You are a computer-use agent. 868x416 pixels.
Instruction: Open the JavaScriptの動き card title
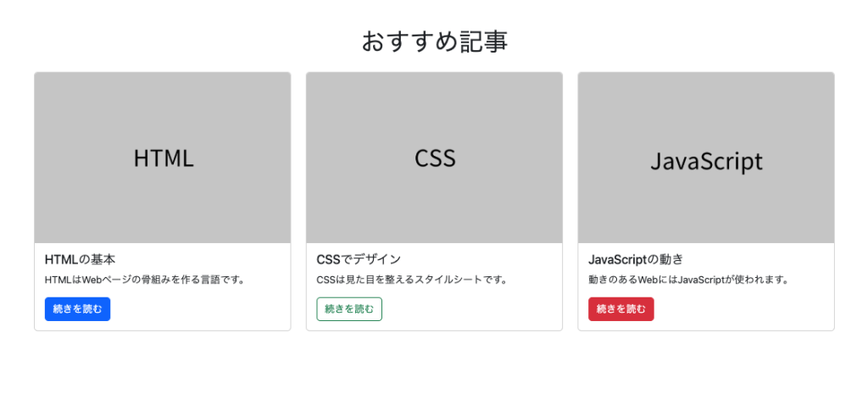635,259
